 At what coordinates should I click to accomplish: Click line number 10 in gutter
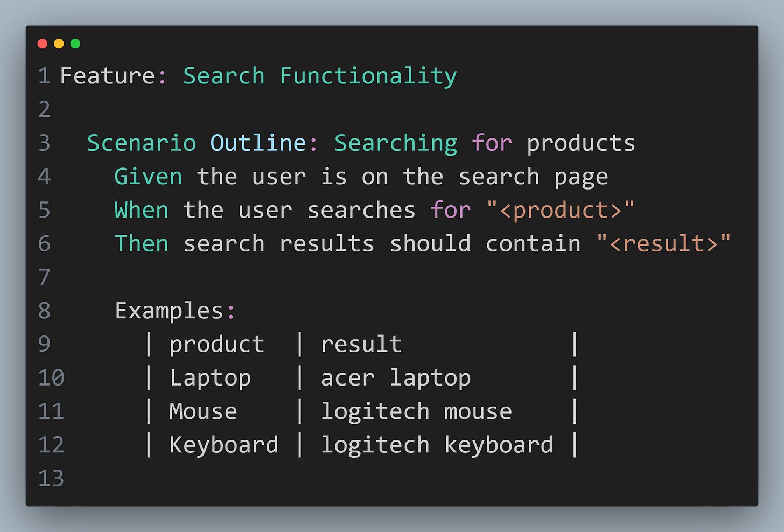click(51, 378)
